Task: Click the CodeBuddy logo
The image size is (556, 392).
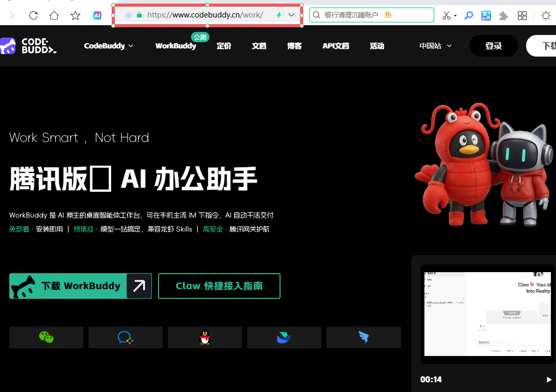Action: [x=28, y=46]
